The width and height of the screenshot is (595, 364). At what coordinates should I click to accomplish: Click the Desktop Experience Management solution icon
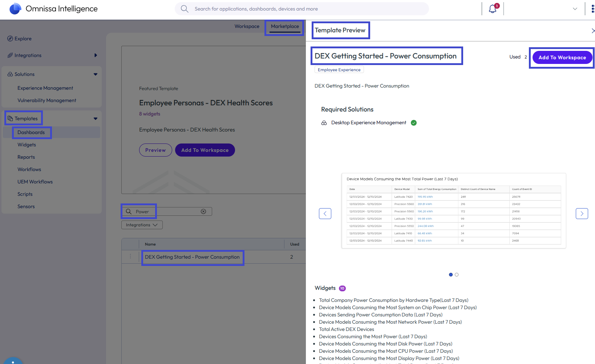324,123
